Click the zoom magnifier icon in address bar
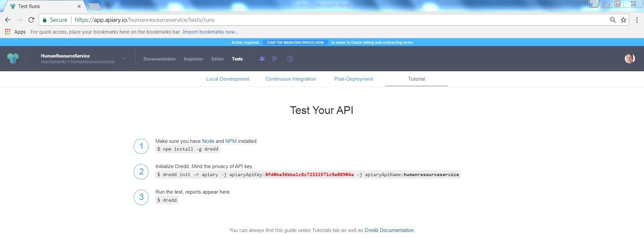Viewport: 644px width, 238px height. (612, 20)
